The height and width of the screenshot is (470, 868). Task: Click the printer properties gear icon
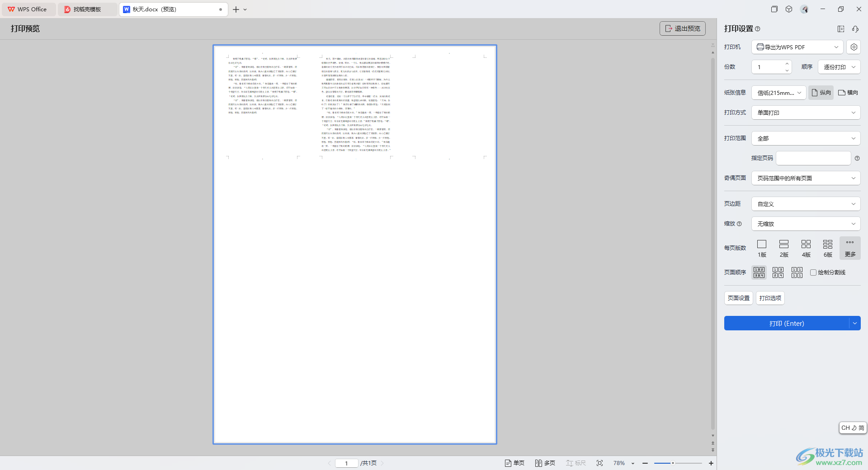(854, 47)
